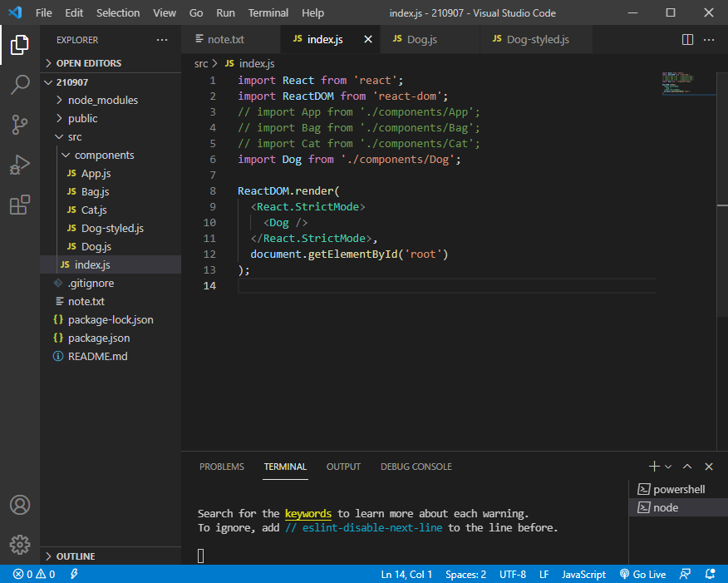Open Cat.js in the file tree
This screenshot has height=583, width=728.
coord(111,210)
